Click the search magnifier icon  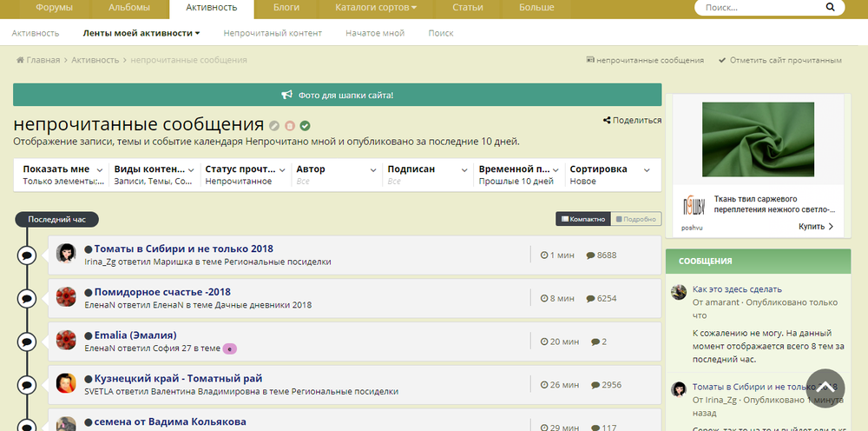coord(830,8)
